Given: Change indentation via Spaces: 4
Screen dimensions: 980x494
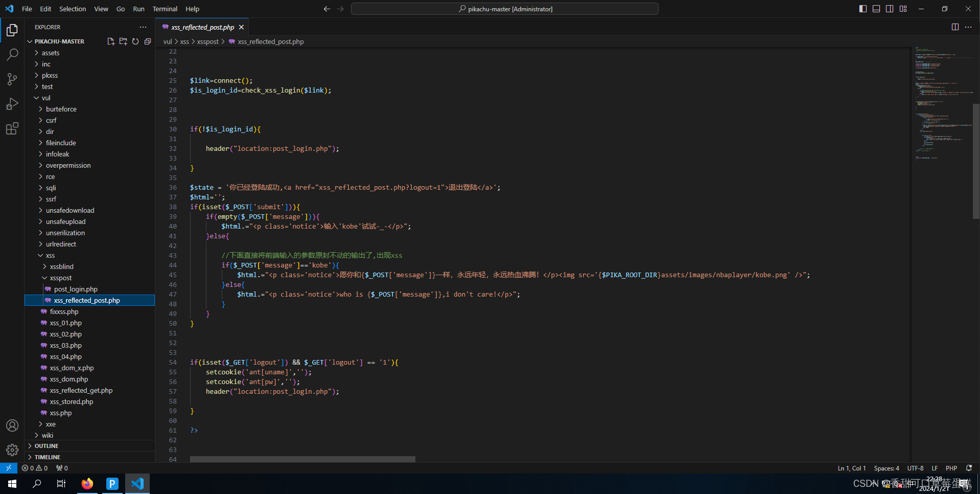Looking at the screenshot, I should pos(886,468).
